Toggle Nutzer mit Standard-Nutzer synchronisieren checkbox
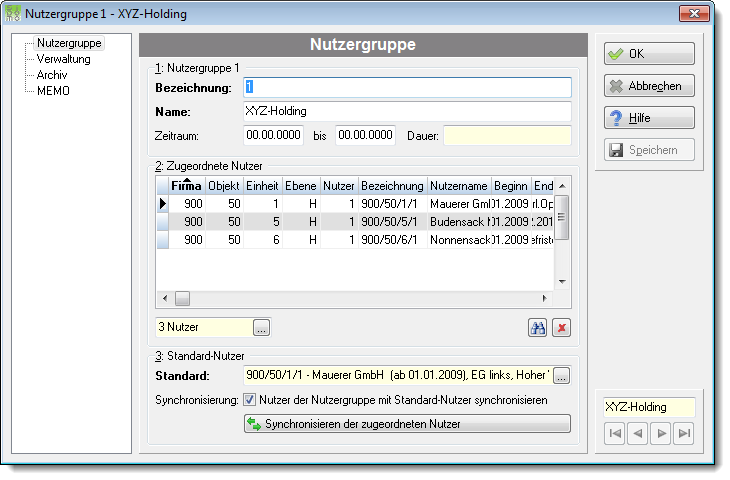The image size is (730, 480). (250, 399)
